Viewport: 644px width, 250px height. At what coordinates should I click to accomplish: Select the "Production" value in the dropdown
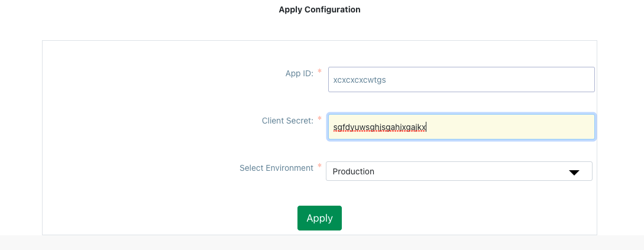pyautogui.click(x=354, y=171)
